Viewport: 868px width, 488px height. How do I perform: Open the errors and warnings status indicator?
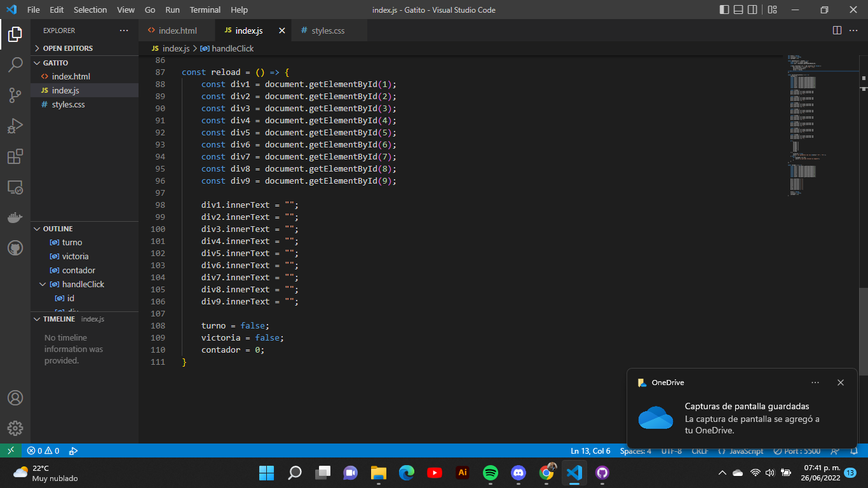[43, 451]
